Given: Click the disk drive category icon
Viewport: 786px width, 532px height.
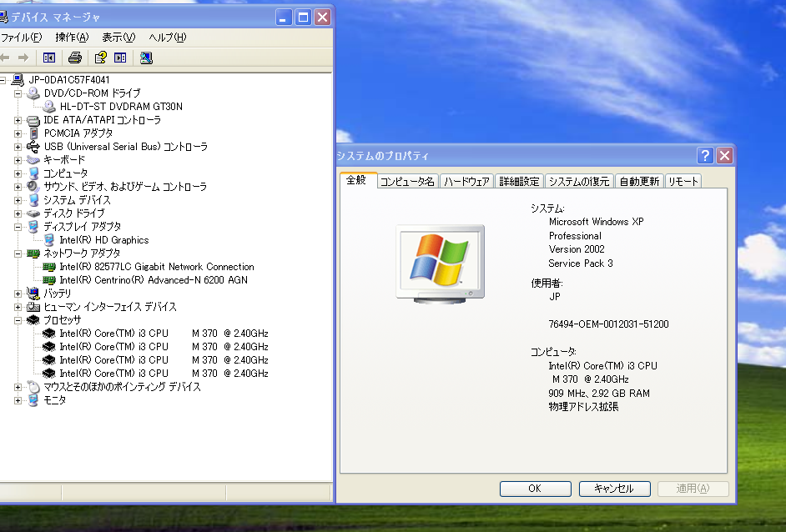Looking at the screenshot, I should point(33,213).
